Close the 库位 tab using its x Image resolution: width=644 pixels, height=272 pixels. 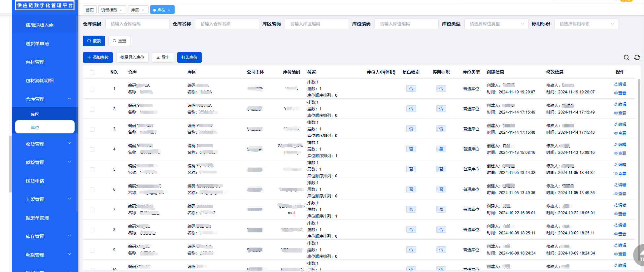click(x=169, y=10)
